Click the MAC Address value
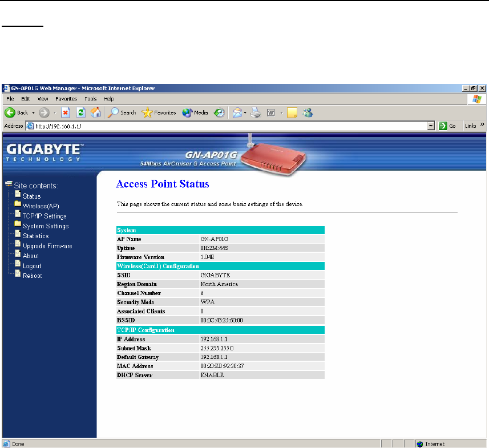This screenshot has width=489, height=448. pyautogui.click(x=222, y=366)
